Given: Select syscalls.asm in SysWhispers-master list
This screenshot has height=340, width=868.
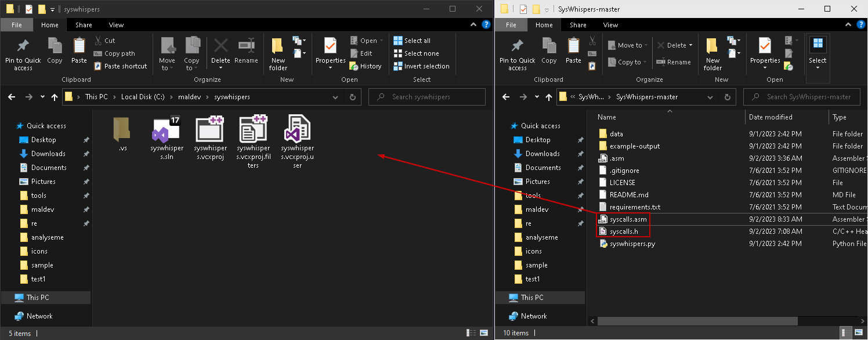Looking at the screenshot, I should [x=628, y=219].
